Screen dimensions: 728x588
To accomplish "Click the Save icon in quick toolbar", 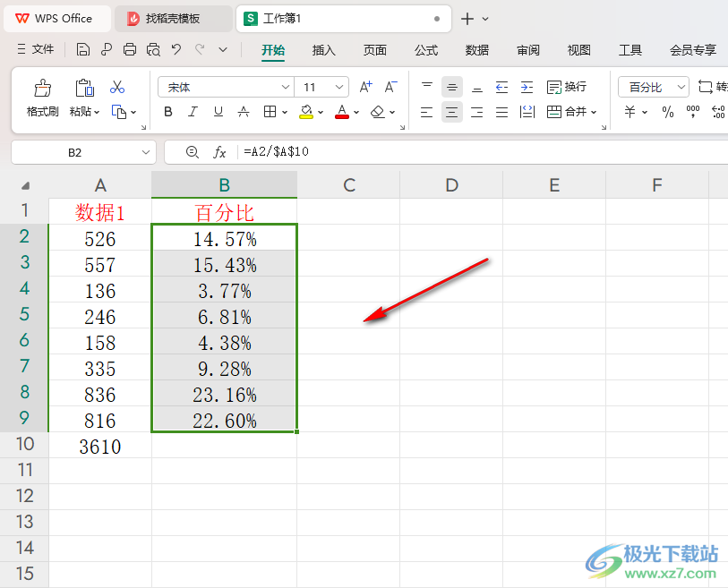I will (x=83, y=49).
